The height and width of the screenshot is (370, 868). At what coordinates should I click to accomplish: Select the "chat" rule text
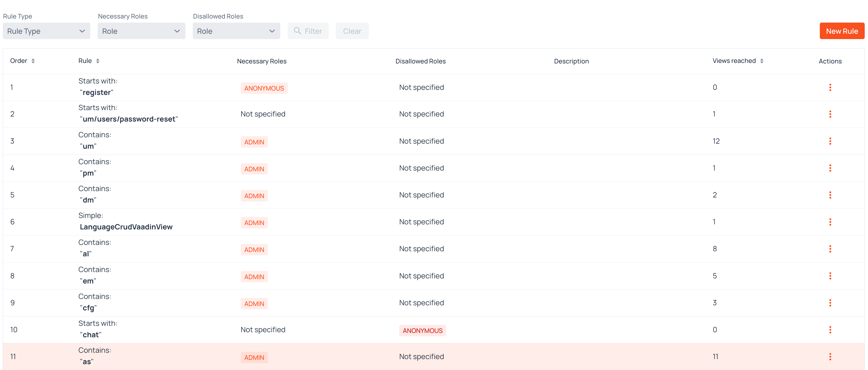click(x=90, y=335)
